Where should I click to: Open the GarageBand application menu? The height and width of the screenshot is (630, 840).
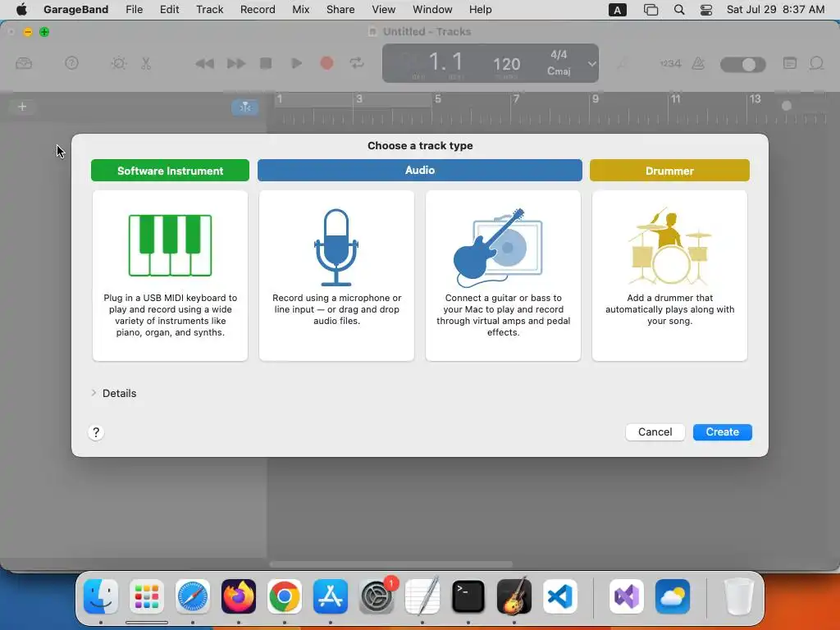pyautogui.click(x=75, y=10)
